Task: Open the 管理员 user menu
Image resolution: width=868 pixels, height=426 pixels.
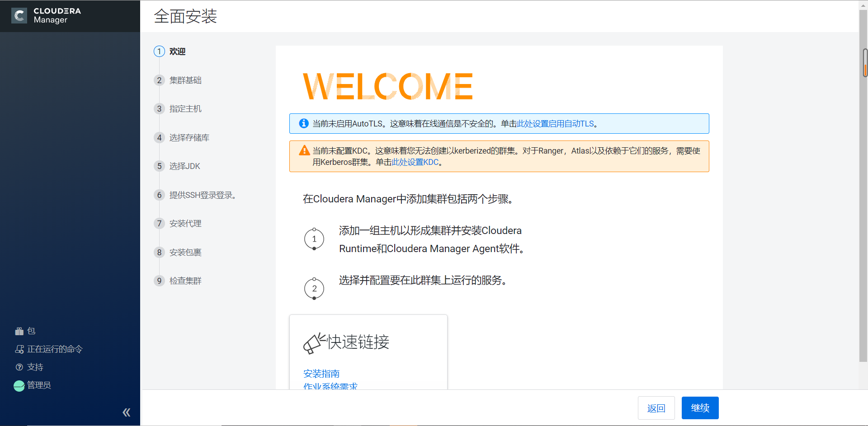Action: point(32,385)
